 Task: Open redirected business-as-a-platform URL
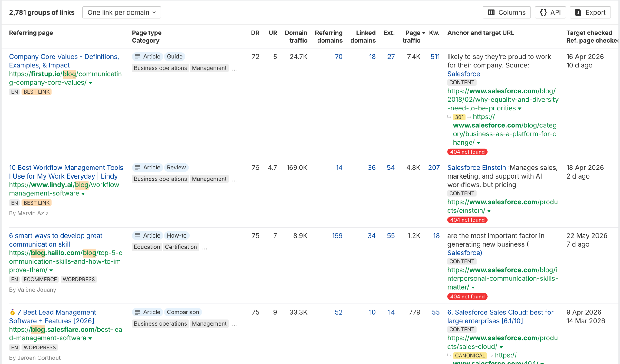(x=505, y=130)
